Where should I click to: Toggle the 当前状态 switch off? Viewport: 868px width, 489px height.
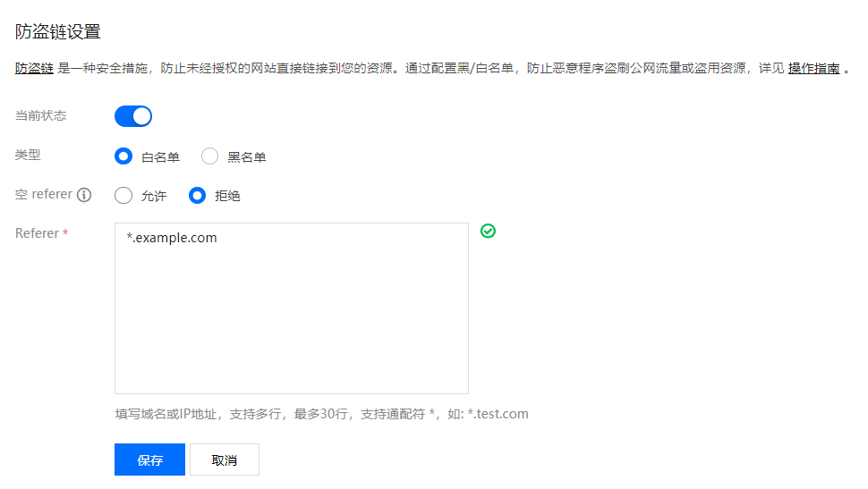click(133, 116)
